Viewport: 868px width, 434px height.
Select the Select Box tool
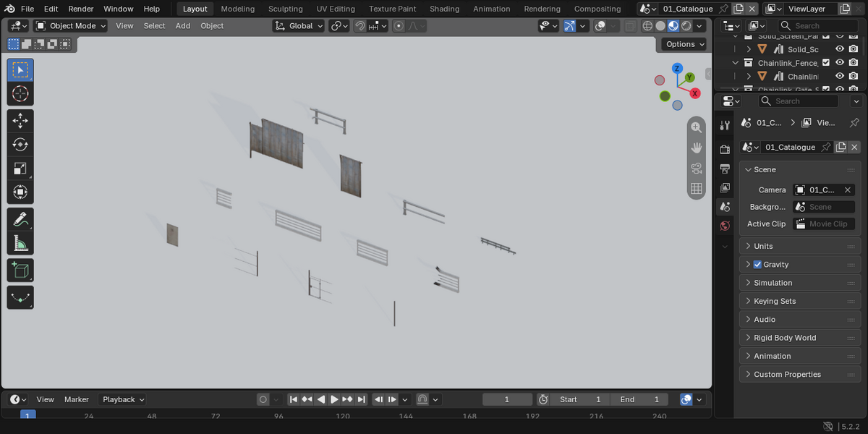point(20,70)
